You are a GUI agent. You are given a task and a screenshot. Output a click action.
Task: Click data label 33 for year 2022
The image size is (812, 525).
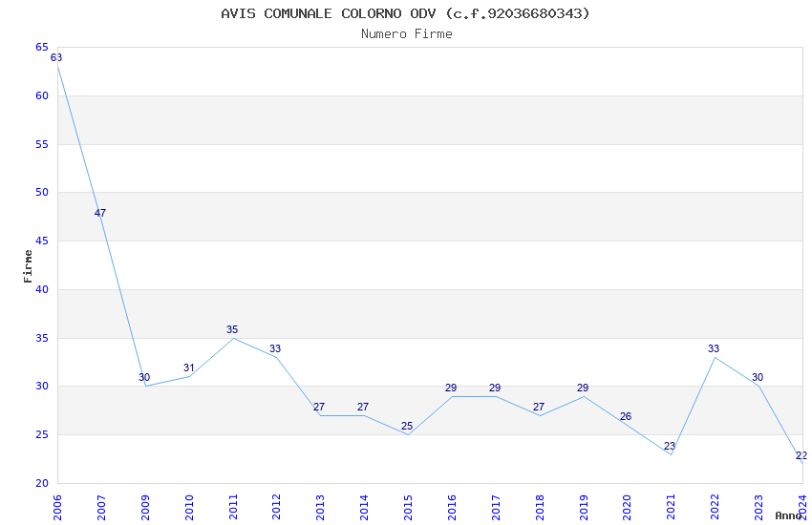click(714, 348)
